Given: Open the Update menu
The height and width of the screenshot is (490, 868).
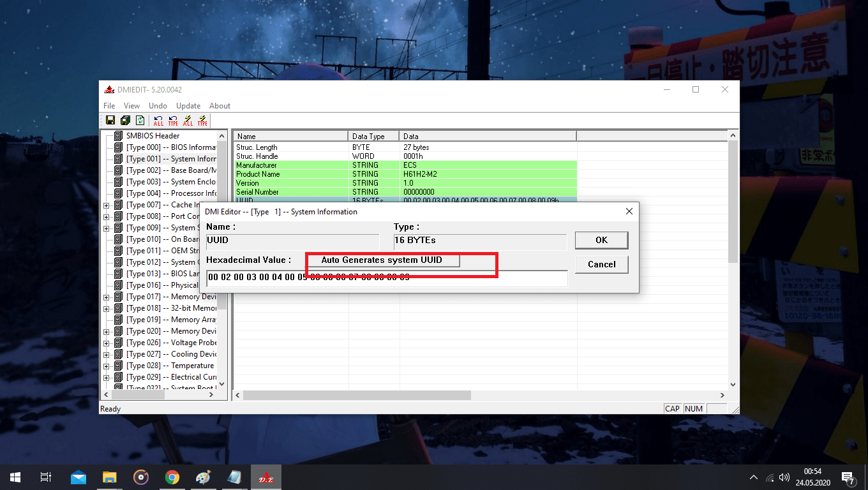Looking at the screenshot, I should (x=188, y=106).
